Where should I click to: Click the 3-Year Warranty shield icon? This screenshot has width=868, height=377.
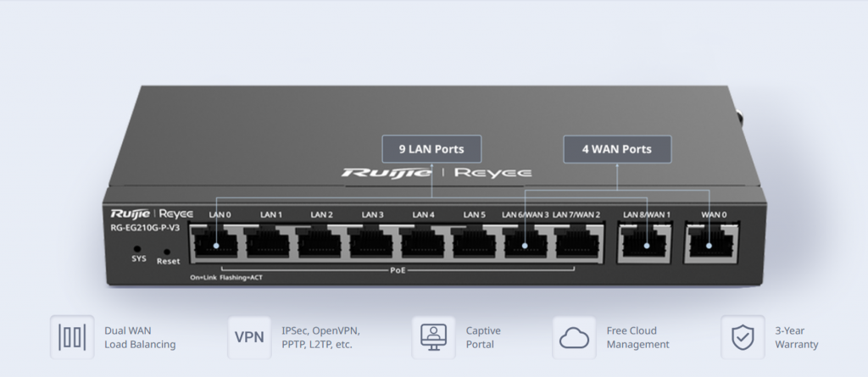743,337
